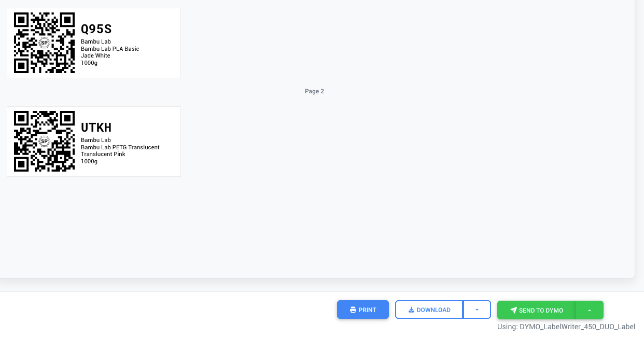This screenshot has height=338, width=644.
Task: Expand the Send to DYMO printer options
Action: (x=590, y=310)
